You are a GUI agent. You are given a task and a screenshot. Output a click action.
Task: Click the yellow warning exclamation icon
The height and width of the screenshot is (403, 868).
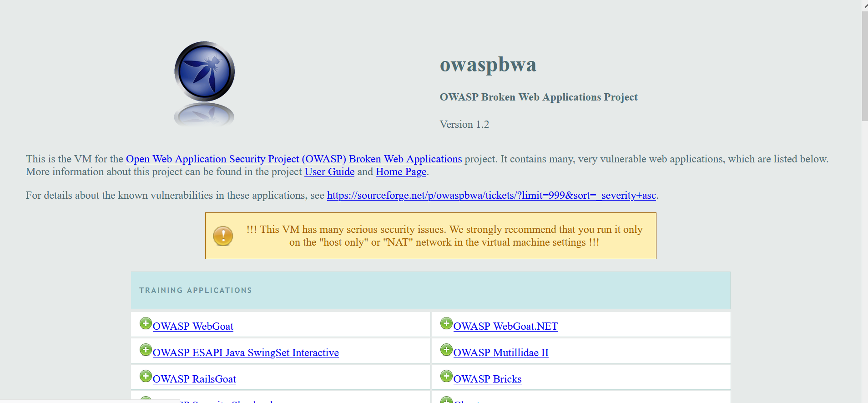(x=223, y=236)
